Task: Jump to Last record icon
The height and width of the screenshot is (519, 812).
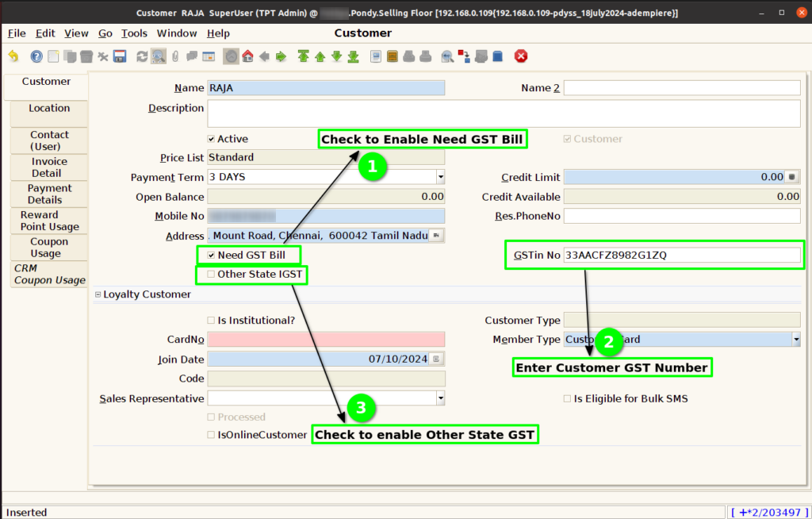Action: tap(353, 56)
